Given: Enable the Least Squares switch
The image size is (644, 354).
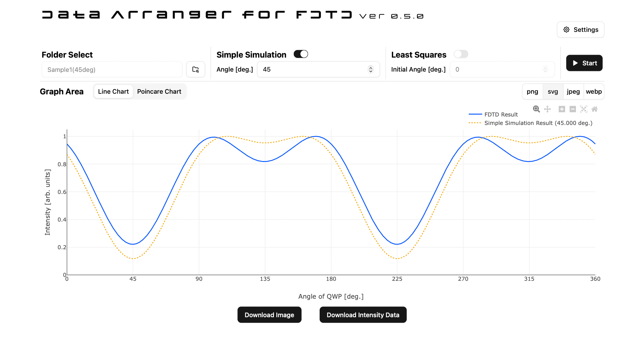Looking at the screenshot, I should click(x=461, y=54).
